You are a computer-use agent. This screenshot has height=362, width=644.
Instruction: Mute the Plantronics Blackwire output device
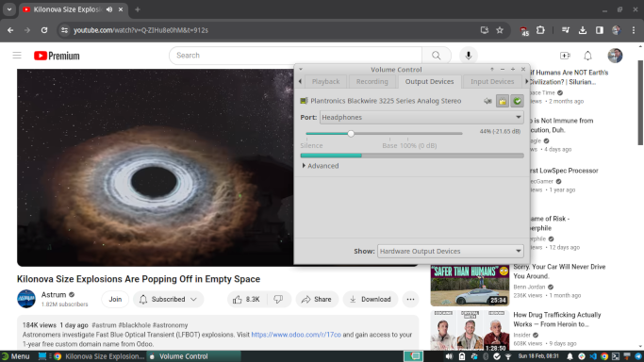point(487,101)
